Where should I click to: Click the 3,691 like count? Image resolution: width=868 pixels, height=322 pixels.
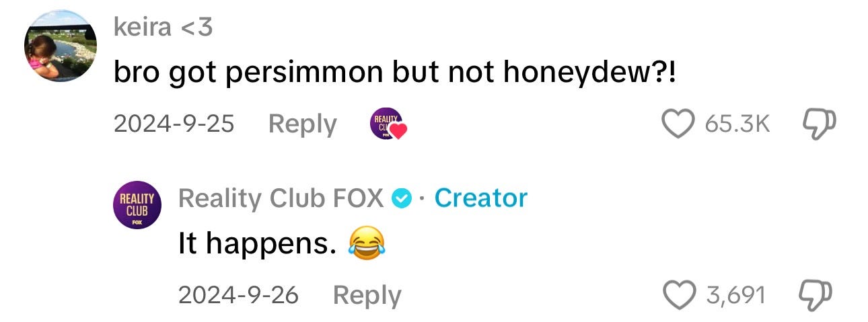coord(736,294)
